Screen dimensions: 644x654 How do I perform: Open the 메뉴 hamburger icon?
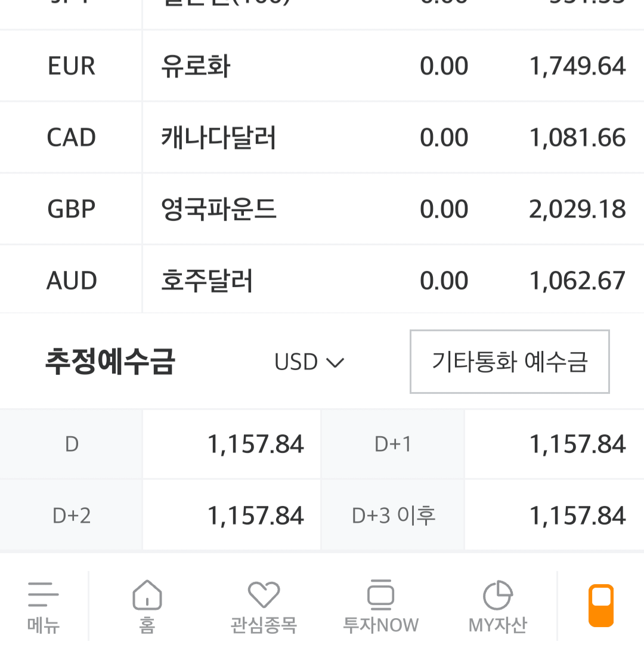point(44,594)
